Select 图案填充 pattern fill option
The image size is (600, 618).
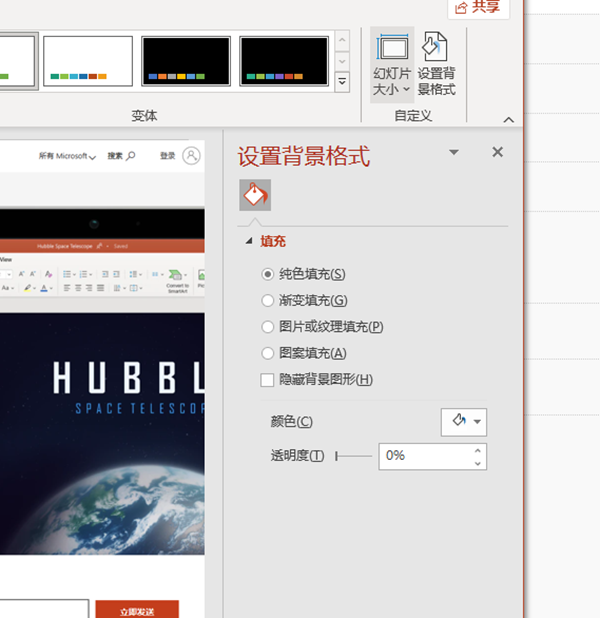304,353
